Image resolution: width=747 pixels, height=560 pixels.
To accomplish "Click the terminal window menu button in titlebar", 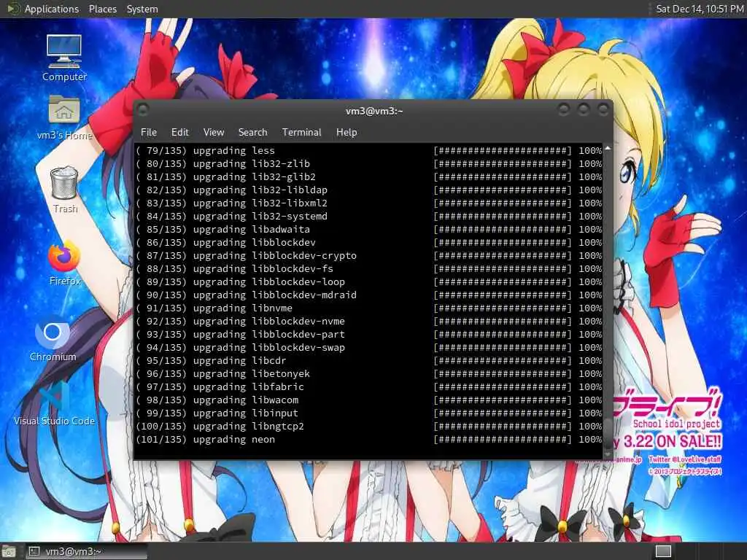I will tap(142, 109).
